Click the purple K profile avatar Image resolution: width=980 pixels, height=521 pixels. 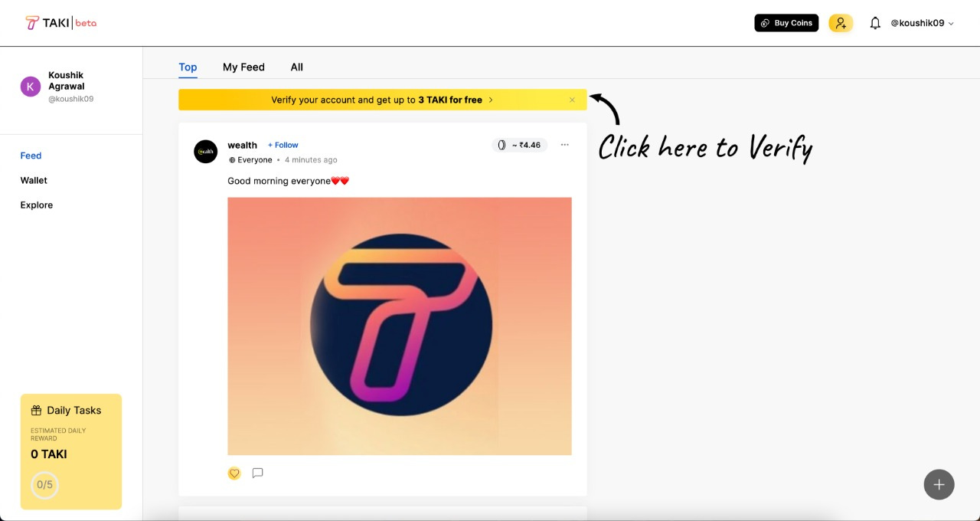coord(30,87)
